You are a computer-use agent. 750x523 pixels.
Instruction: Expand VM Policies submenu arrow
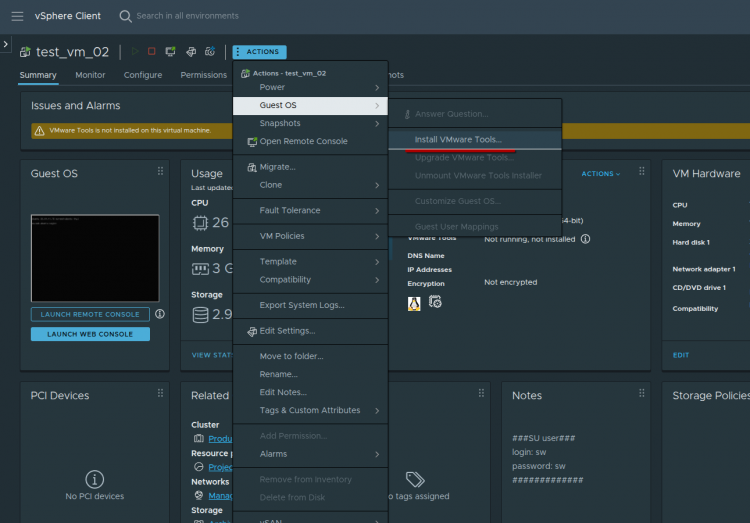(x=377, y=236)
